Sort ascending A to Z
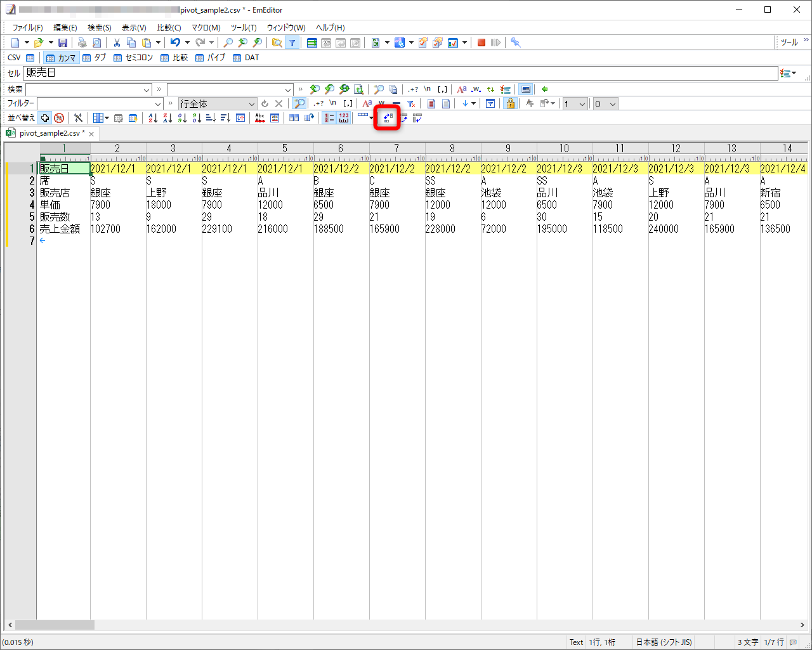The image size is (812, 650). pyautogui.click(x=153, y=118)
